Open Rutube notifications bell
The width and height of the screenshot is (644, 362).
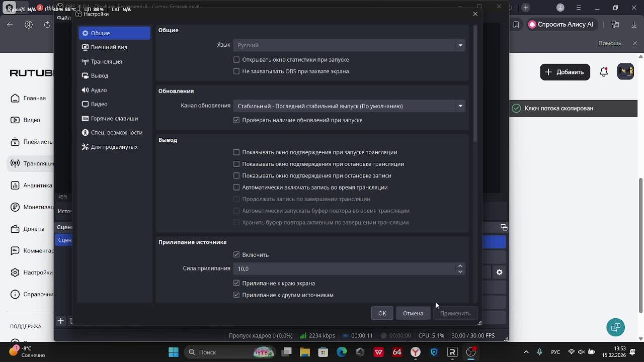tap(604, 72)
